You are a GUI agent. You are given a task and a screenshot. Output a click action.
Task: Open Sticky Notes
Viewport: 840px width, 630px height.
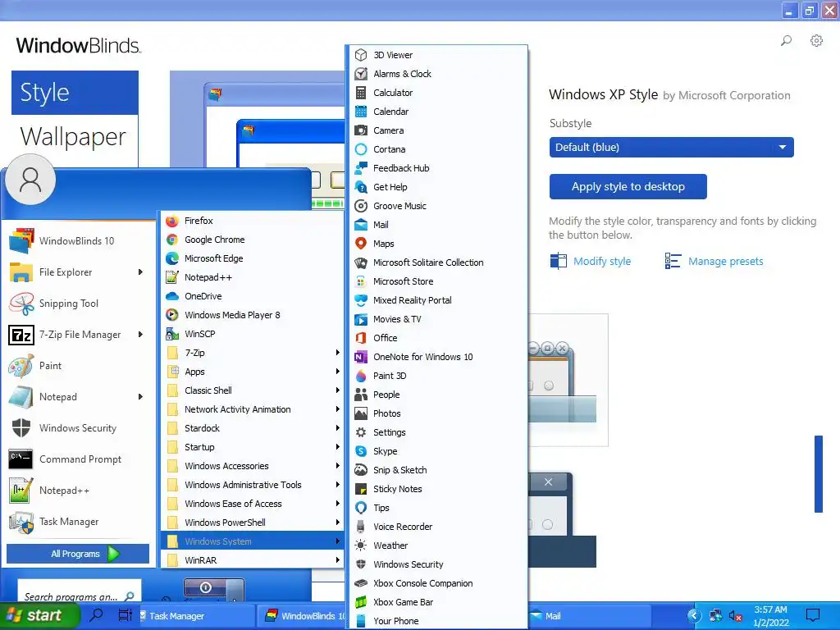(x=438, y=489)
